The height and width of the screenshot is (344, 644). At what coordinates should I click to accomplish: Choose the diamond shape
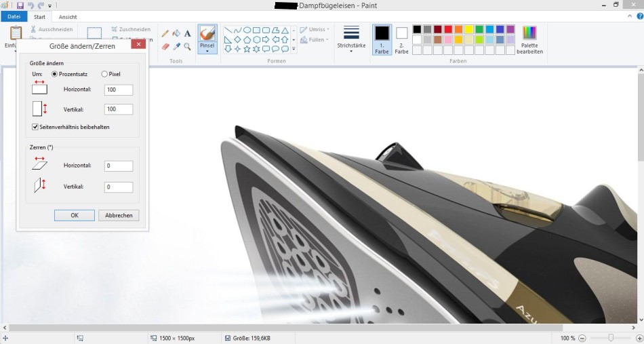click(237, 39)
